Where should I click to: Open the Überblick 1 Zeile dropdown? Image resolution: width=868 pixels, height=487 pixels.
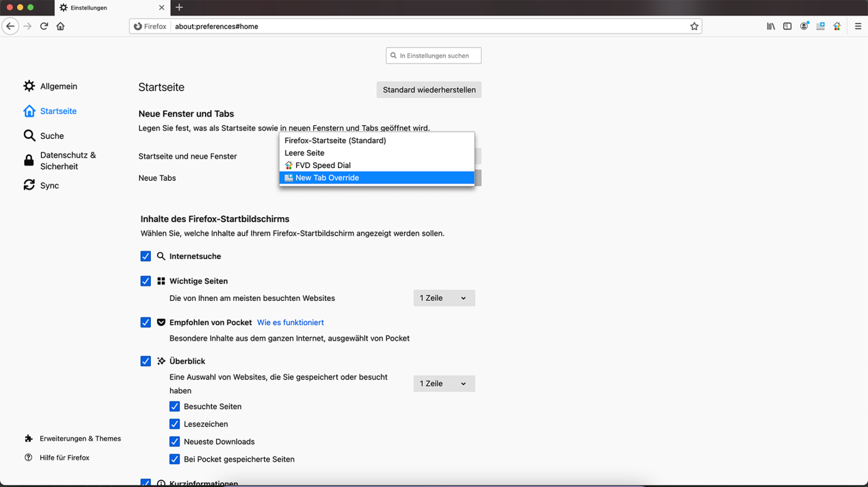pyautogui.click(x=444, y=383)
